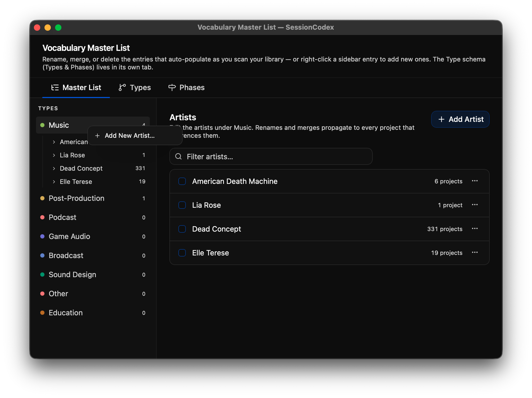Open more options for American Death Machine
Screen dimensions: 532x398
(x=475, y=181)
